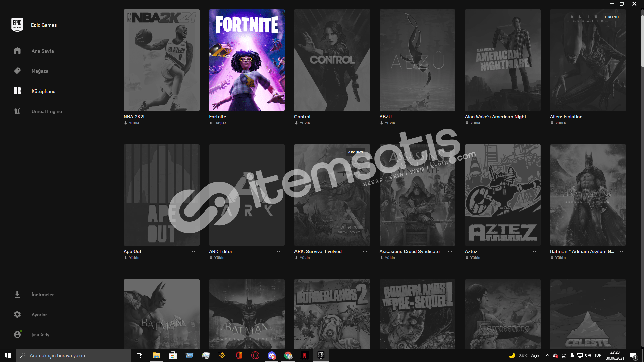Image resolution: width=644 pixels, height=362 pixels.
Task: Click the Assassins Creed Syndicate title
Action: (x=410, y=251)
